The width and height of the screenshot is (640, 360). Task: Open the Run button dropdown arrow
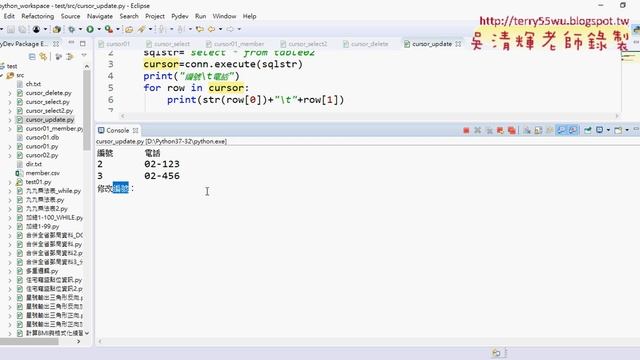[99, 29]
